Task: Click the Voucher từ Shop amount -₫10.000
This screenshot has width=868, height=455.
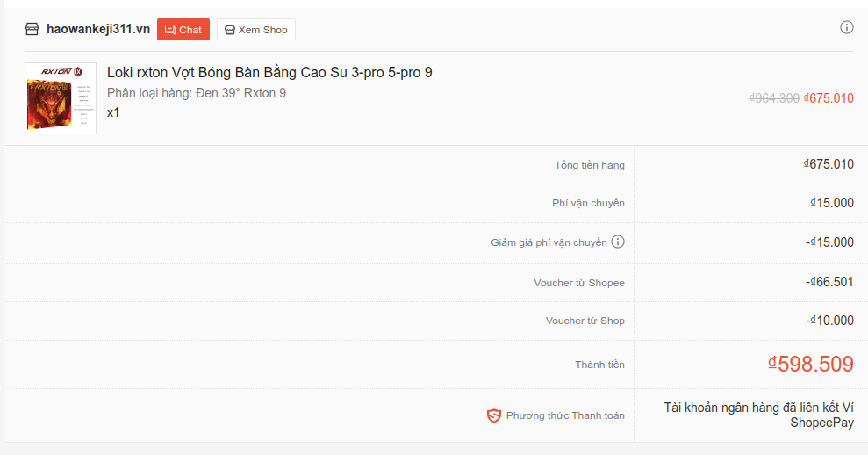Action: (x=829, y=321)
